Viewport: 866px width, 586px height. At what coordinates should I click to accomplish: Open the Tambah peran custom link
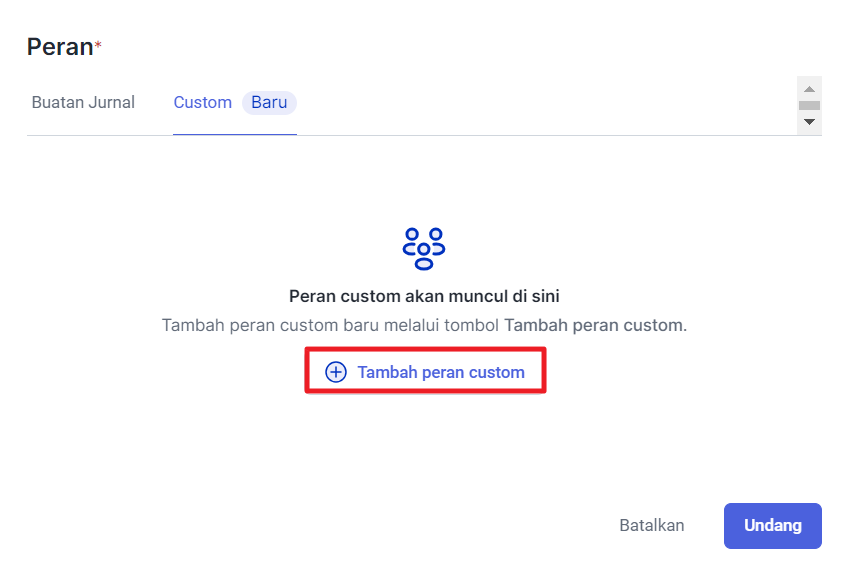click(440, 372)
